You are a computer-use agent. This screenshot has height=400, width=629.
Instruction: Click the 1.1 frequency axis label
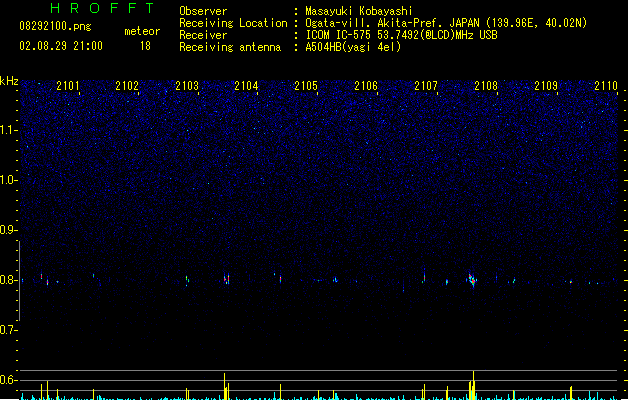[8, 130]
